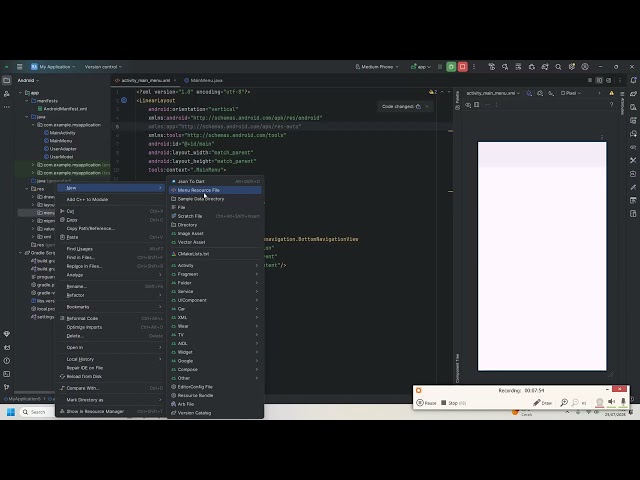Collapse the res folder
This screenshot has width=640, height=480.
pyautogui.click(x=27, y=189)
